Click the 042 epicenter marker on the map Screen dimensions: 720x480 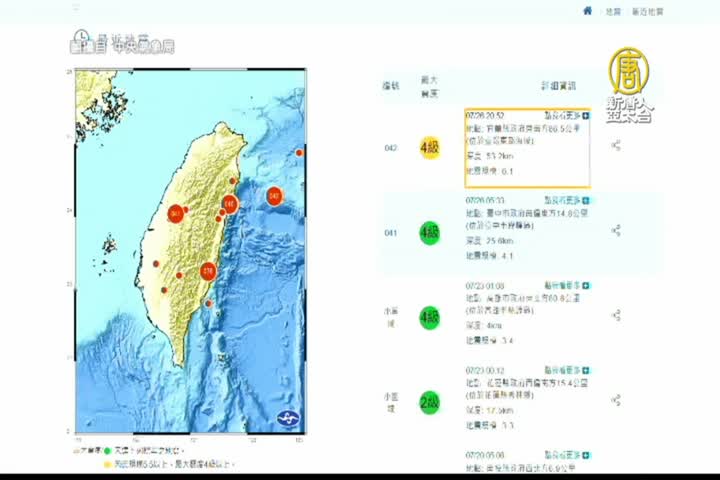tap(274, 196)
